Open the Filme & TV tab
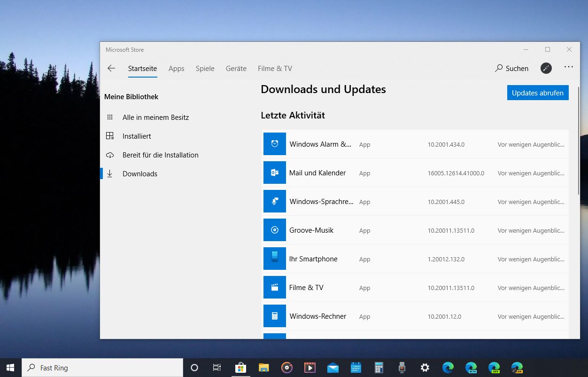This screenshot has height=377, width=588. point(275,69)
